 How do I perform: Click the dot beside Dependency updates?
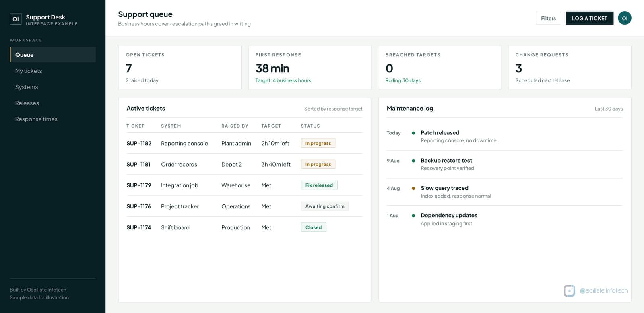(413, 216)
